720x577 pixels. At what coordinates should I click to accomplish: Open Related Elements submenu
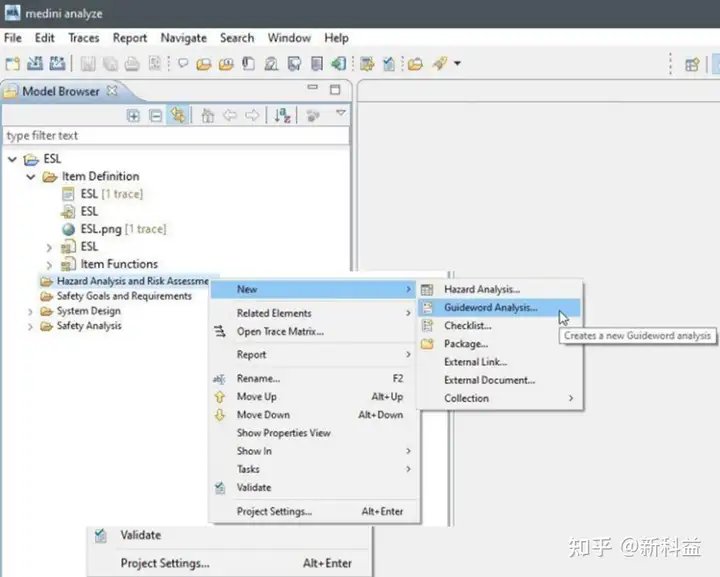pos(314,313)
